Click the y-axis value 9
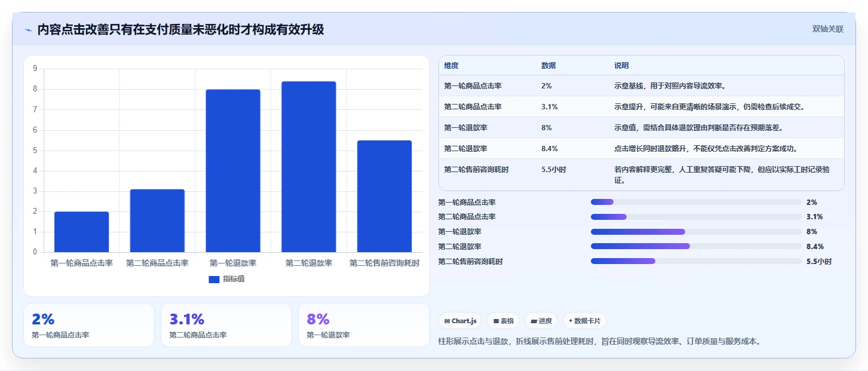 (35, 69)
